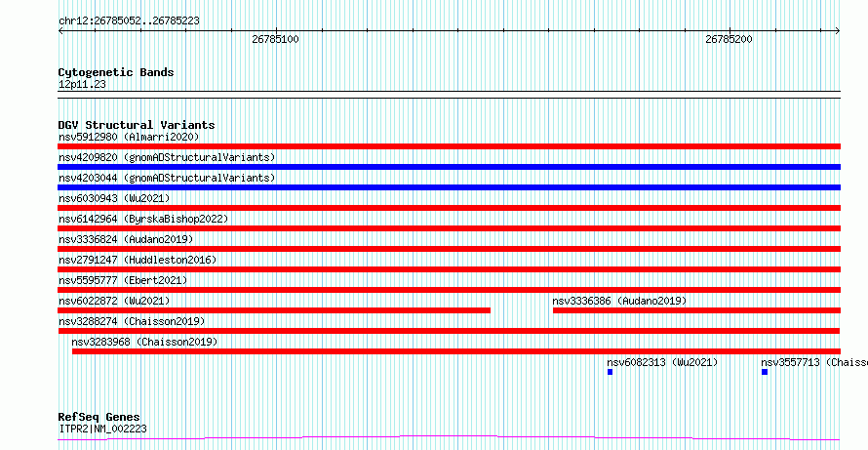This screenshot has width=868, height=450.
Task: Select the red nsv2791247 variant bar
Action: (x=449, y=269)
